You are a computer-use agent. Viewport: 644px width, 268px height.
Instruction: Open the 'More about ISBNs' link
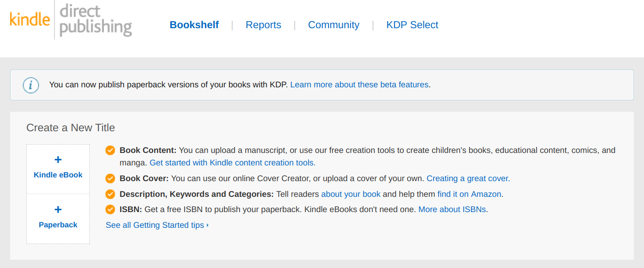(452, 209)
